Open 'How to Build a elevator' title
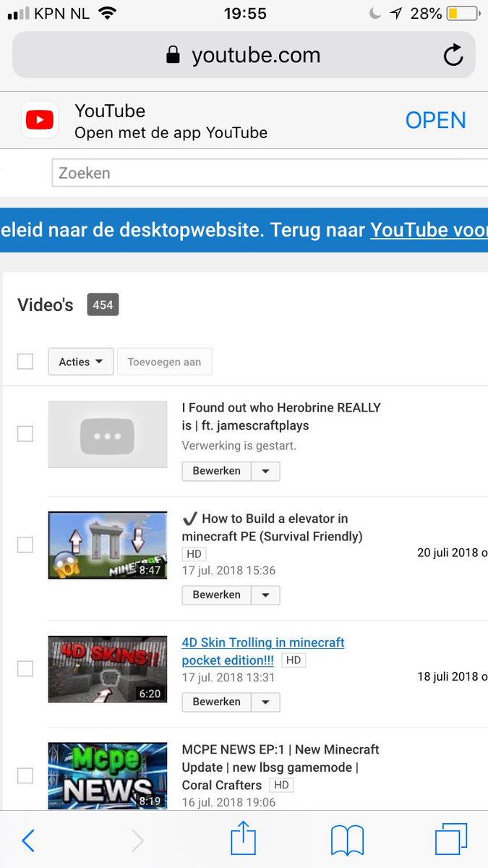Screen dimensions: 488x868 tap(273, 527)
